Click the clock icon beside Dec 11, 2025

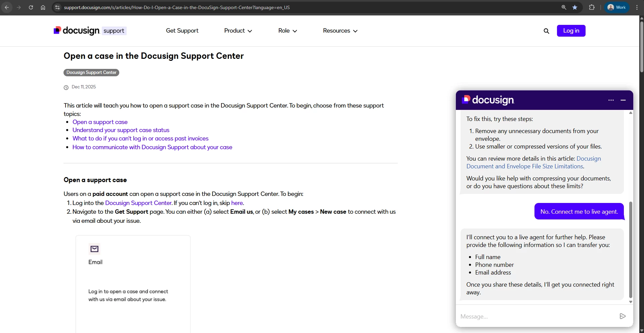(x=66, y=87)
